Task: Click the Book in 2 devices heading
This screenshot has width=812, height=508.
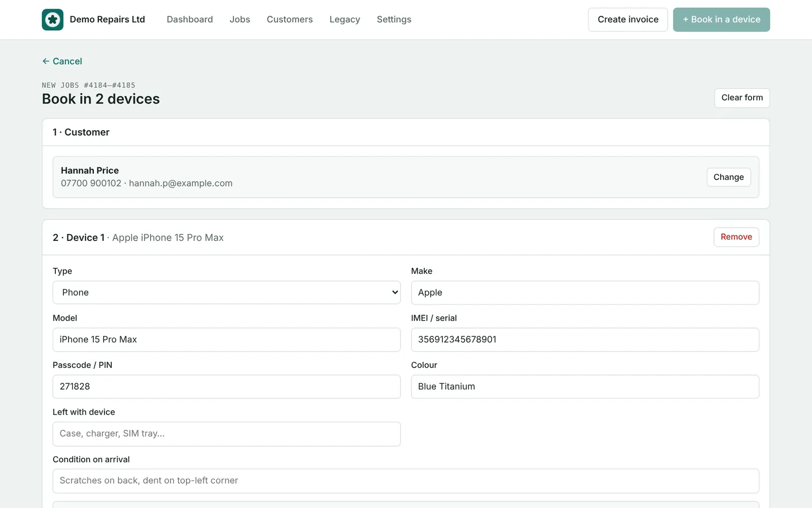Action: coord(101,99)
